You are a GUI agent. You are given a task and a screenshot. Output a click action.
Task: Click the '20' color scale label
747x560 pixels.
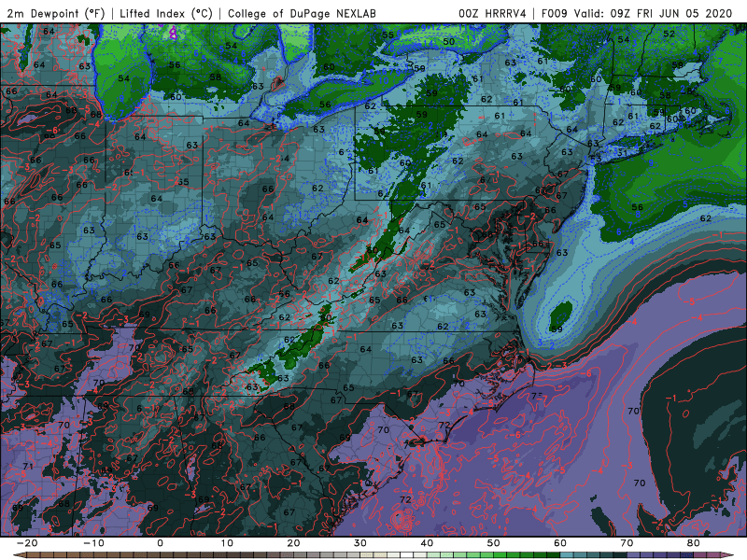click(x=293, y=543)
